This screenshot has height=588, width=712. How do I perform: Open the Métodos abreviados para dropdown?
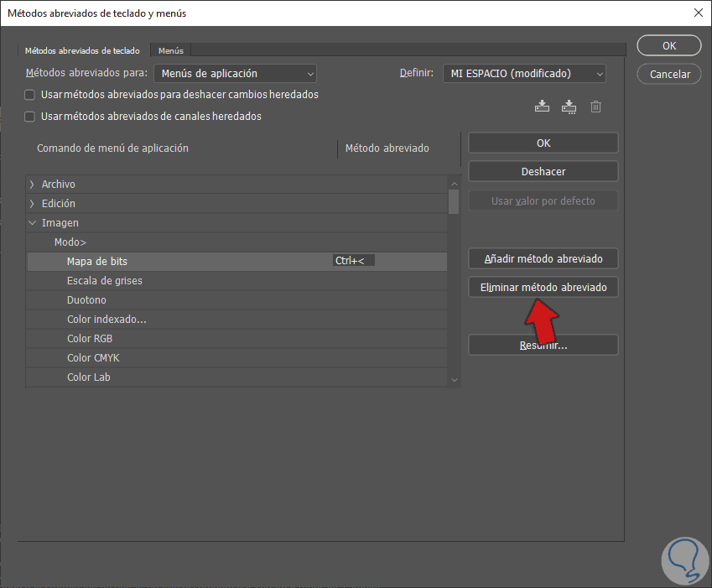point(235,74)
